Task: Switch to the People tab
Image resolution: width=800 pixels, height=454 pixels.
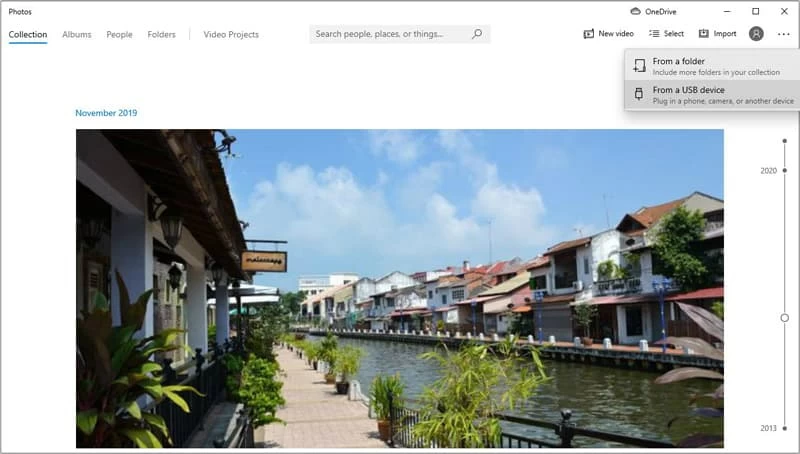Action: point(119,34)
